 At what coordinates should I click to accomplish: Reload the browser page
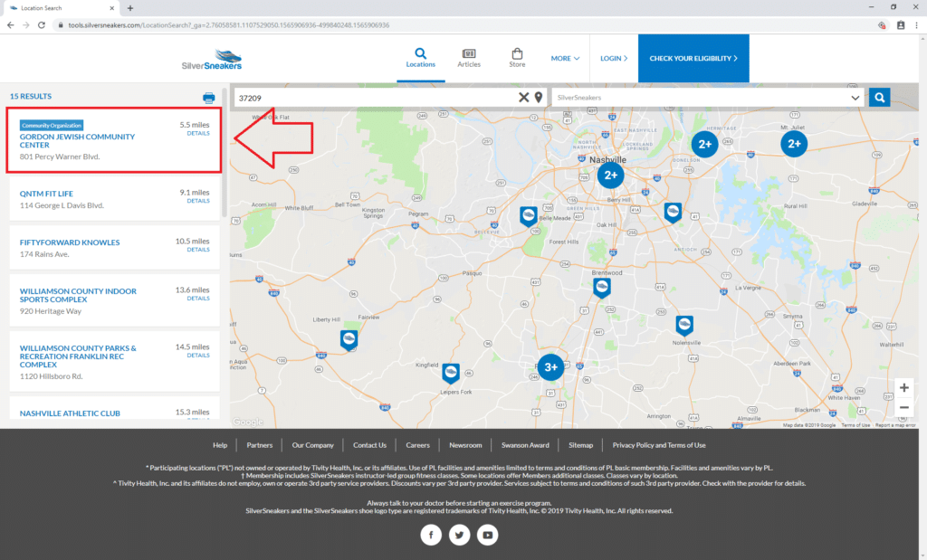[42, 24]
